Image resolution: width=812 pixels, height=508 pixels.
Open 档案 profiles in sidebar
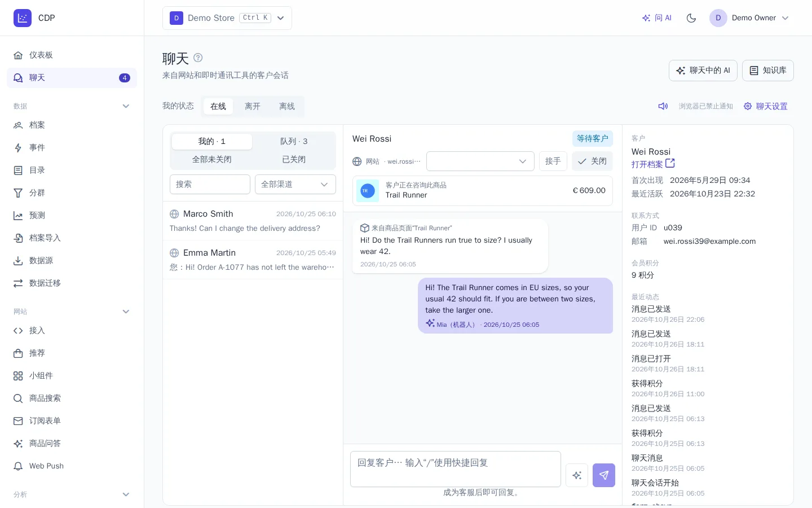tap(72, 125)
